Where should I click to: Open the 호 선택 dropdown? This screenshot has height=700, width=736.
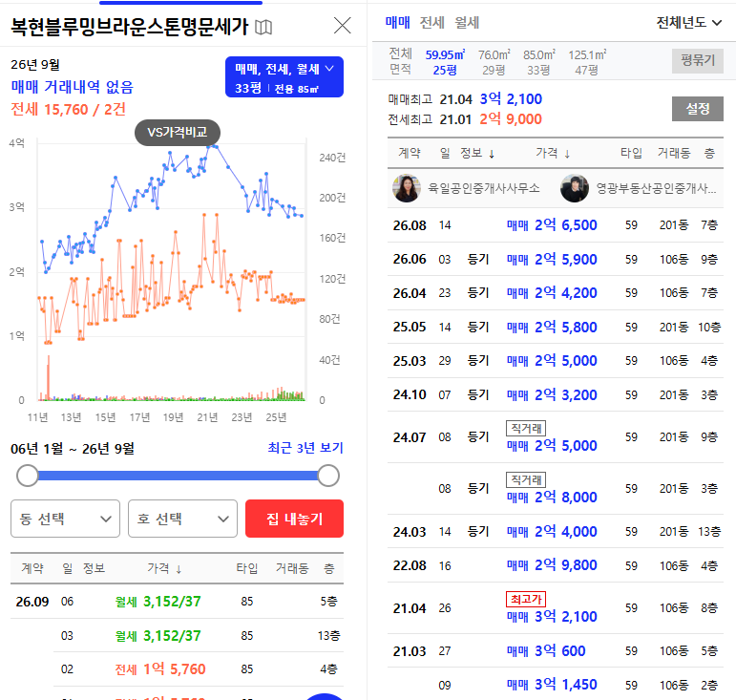pos(182,519)
